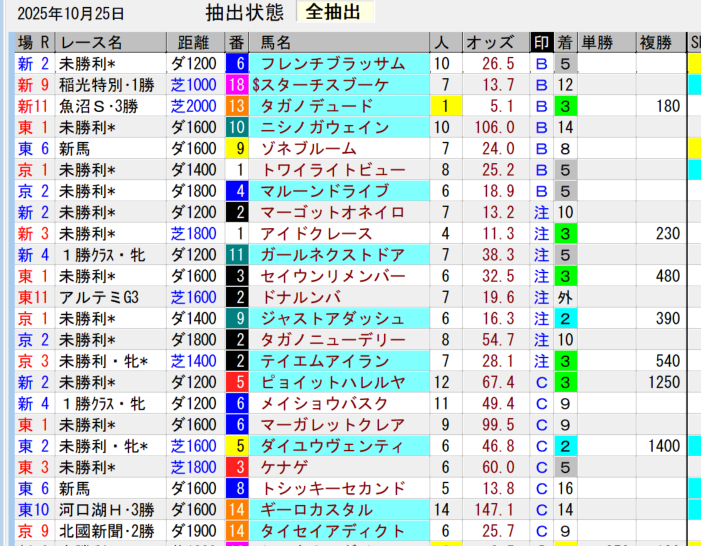Click odds value 5.1
This screenshot has height=546, width=701.
pyautogui.click(x=502, y=106)
